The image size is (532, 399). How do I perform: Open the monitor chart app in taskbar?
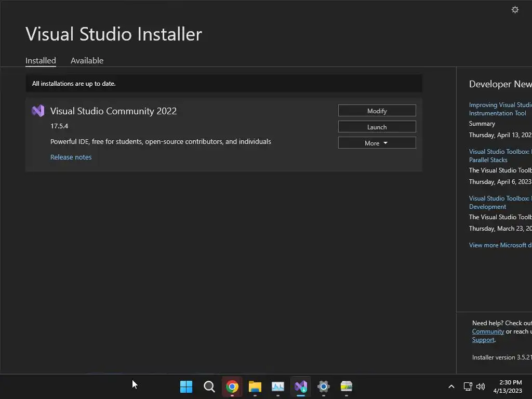278,387
